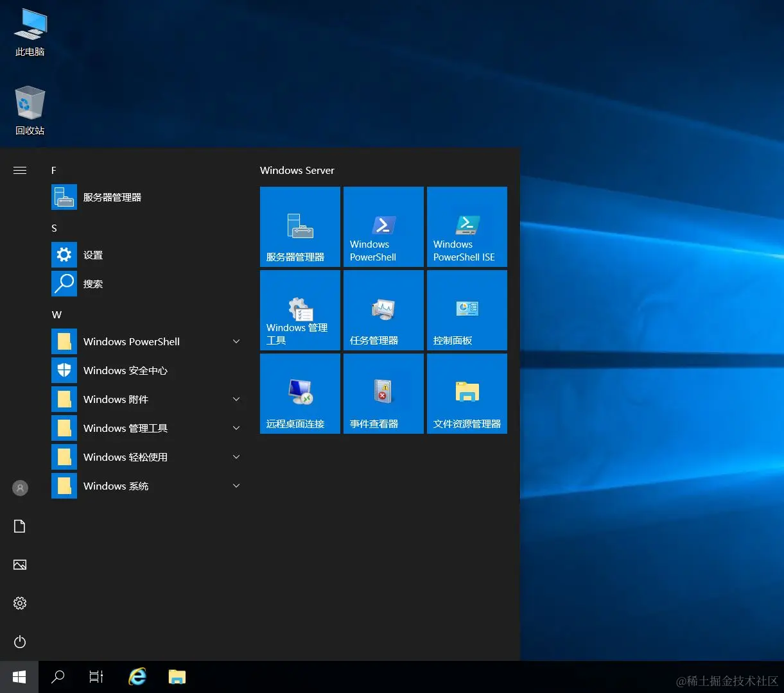Click the Windows 系统 folder icon

[64, 486]
